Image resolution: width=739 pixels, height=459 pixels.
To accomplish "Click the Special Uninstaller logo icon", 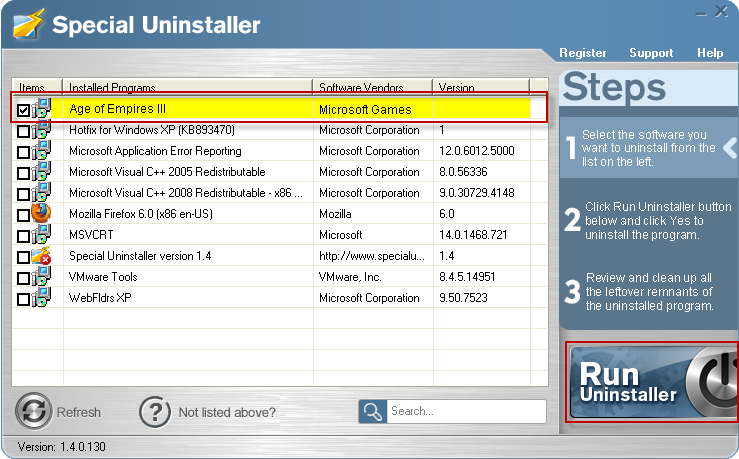I will click(29, 24).
